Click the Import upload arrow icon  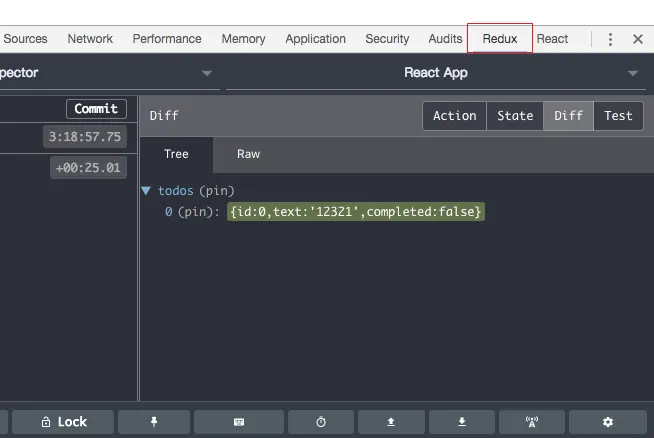(391, 422)
